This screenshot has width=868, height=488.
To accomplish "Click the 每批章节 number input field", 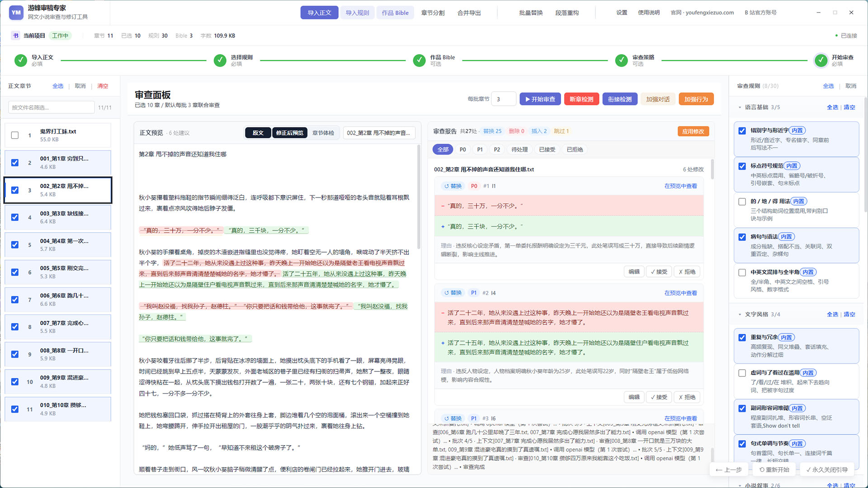I will [504, 99].
